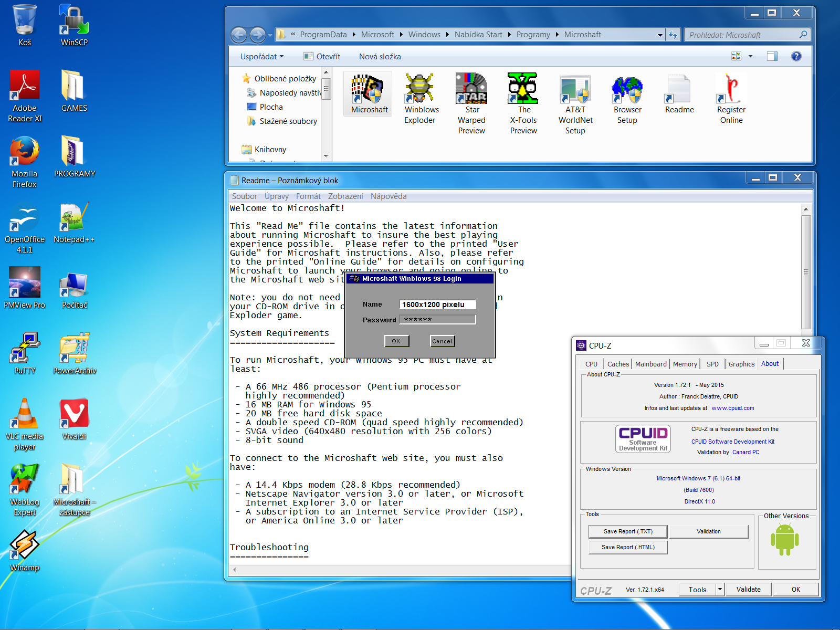Open the Formát menu in Notepad

[x=308, y=196]
